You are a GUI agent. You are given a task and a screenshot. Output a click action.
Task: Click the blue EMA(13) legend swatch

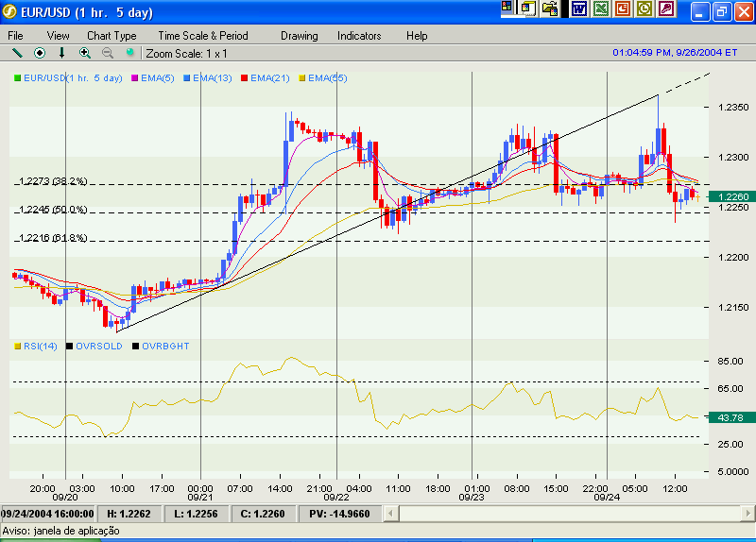pos(186,78)
